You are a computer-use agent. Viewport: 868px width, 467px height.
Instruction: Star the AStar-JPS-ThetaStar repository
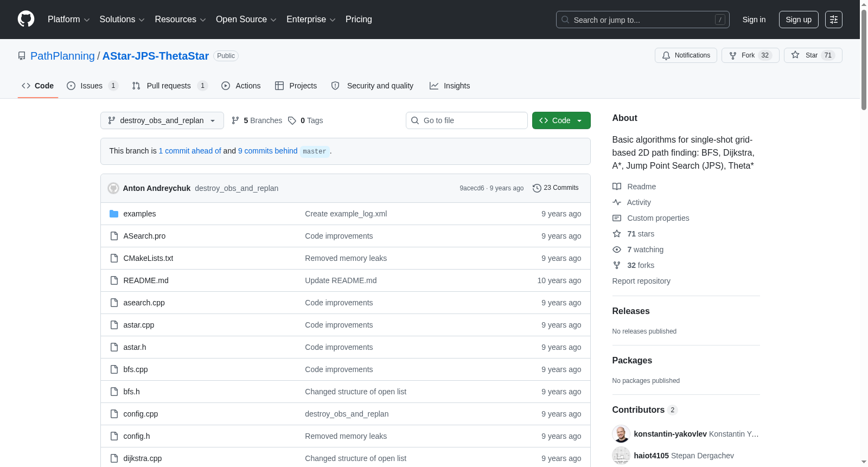click(x=813, y=55)
